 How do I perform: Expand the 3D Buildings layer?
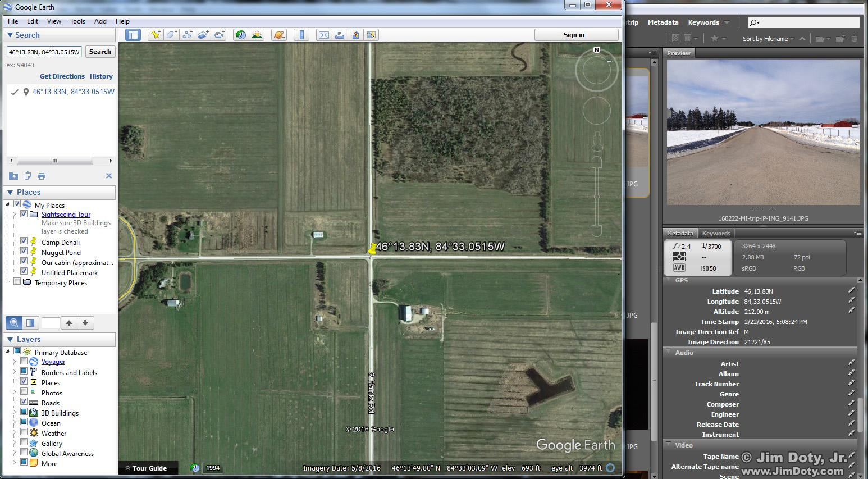(x=15, y=412)
